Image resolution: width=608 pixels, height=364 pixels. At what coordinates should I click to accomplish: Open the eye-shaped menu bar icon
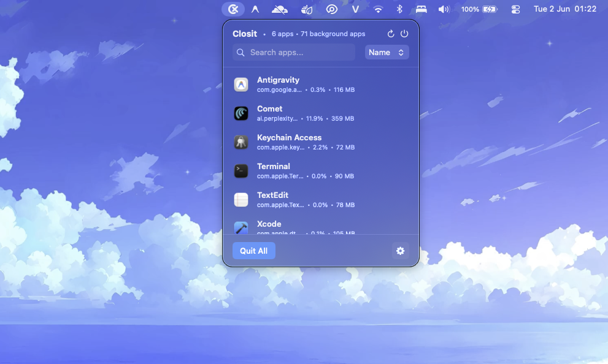point(331,9)
